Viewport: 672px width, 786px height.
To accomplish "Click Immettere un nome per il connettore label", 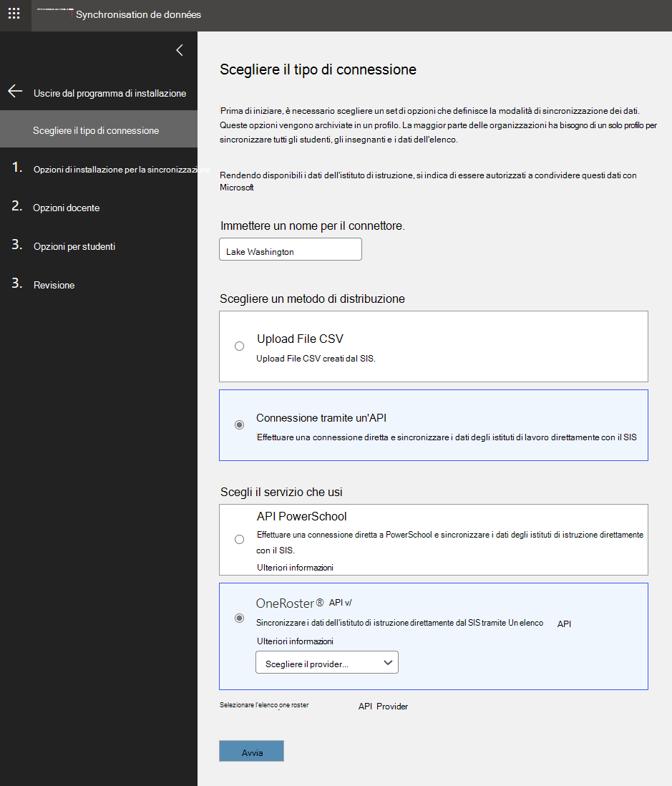I will (313, 226).
